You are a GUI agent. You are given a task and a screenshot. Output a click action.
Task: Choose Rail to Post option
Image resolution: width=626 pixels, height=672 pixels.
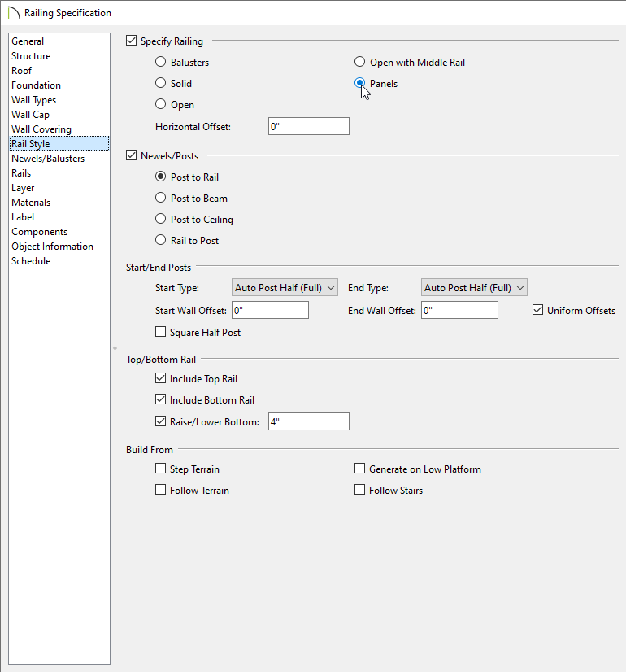coord(161,239)
